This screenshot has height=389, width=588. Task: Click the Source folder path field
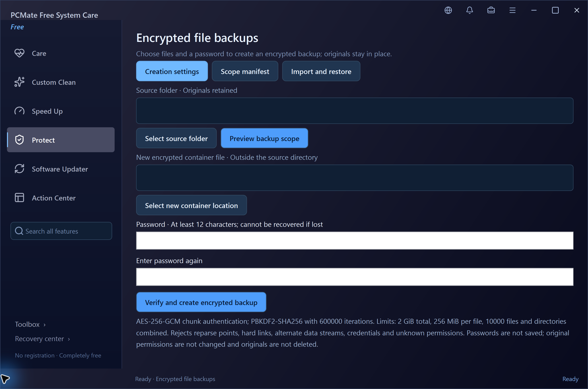coord(355,111)
